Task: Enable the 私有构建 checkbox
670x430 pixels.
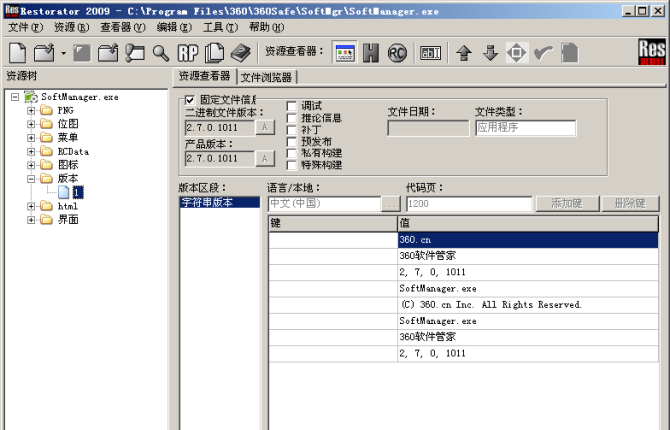Action: 292,153
